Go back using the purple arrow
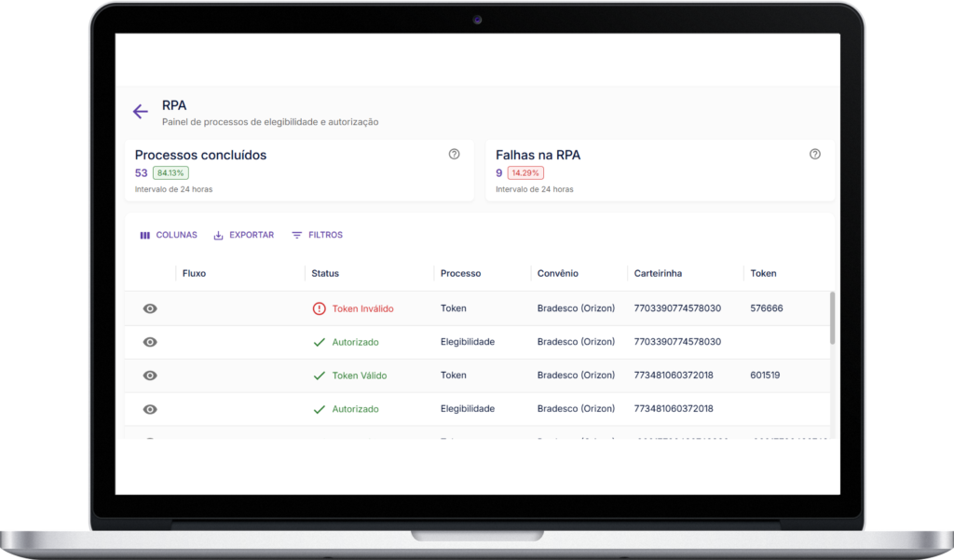Screen dimensions: 954x560 pyautogui.click(x=141, y=112)
